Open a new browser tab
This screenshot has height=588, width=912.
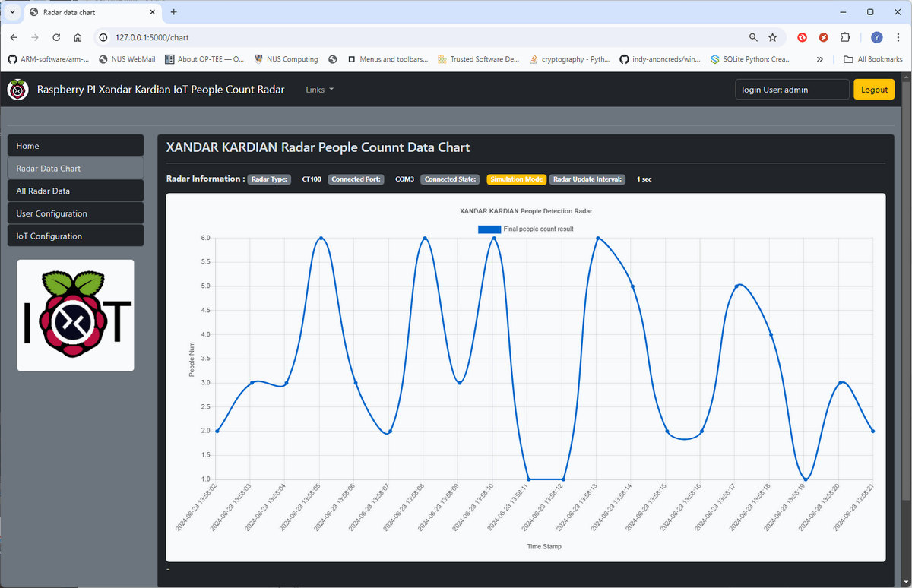coord(173,12)
